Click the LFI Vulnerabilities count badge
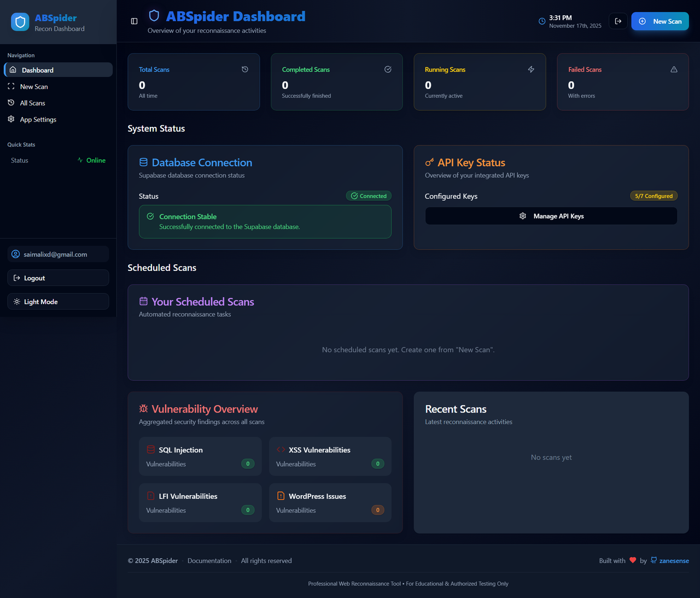 click(248, 510)
